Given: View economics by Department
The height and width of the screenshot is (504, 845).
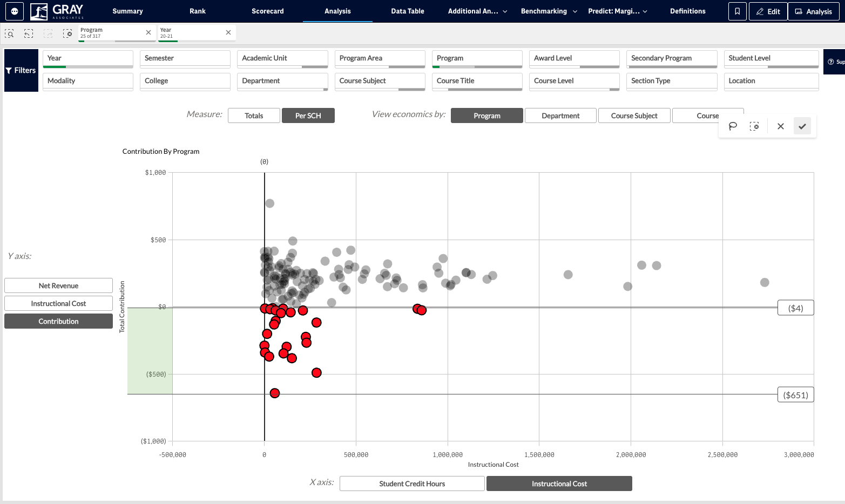Looking at the screenshot, I should coord(560,115).
